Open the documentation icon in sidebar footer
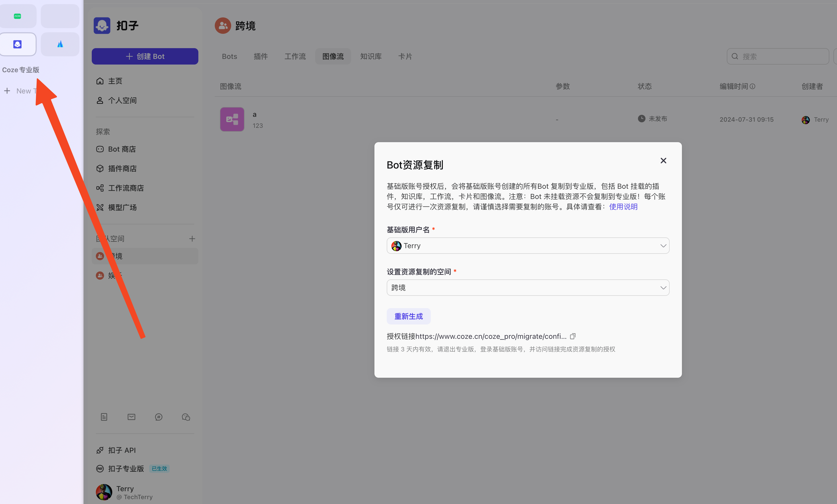837x504 pixels. coord(104,417)
